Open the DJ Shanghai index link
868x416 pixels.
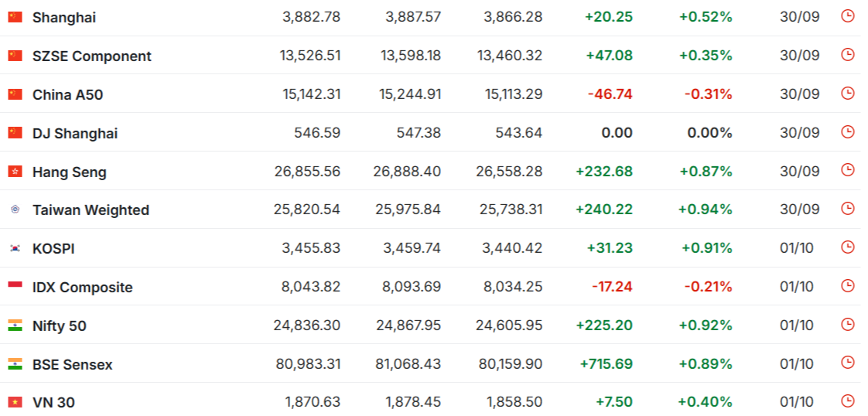coord(75,133)
